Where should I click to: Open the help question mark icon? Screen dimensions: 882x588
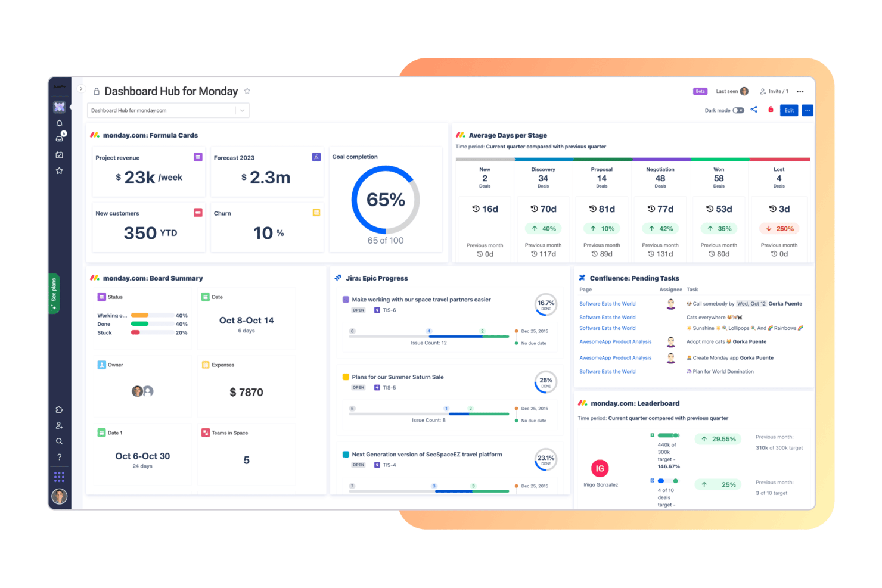[x=59, y=458]
